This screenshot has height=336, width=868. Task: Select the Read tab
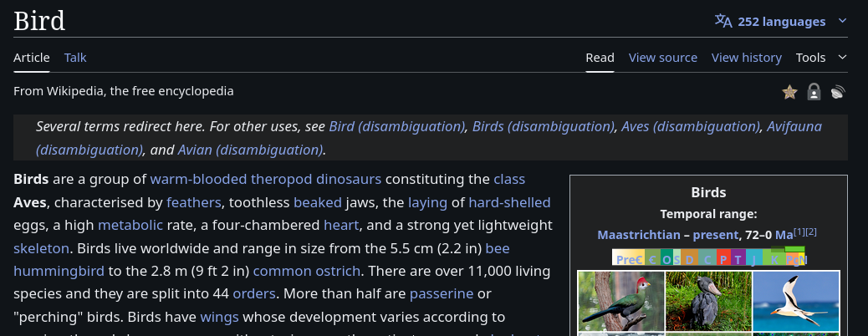pyautogui.click(x=600, y=58)
